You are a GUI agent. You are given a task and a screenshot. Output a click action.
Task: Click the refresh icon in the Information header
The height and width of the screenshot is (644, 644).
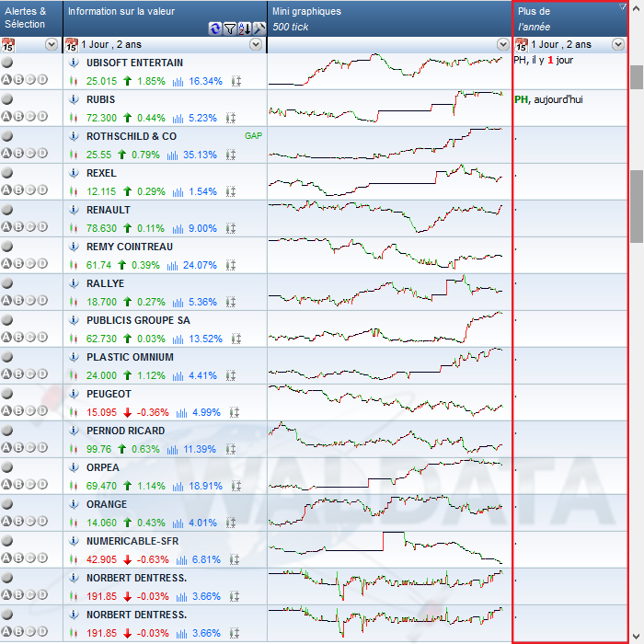[x=214, y=29]
